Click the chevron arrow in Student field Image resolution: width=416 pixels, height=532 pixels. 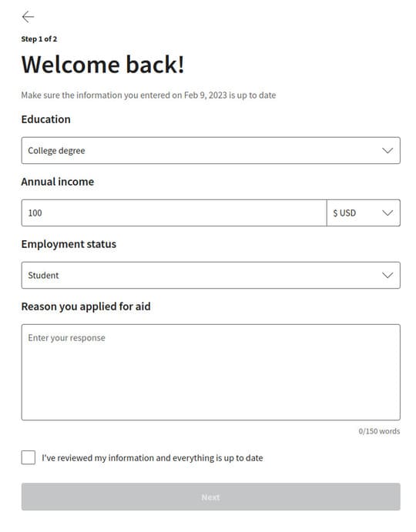(x=387, y=275)
